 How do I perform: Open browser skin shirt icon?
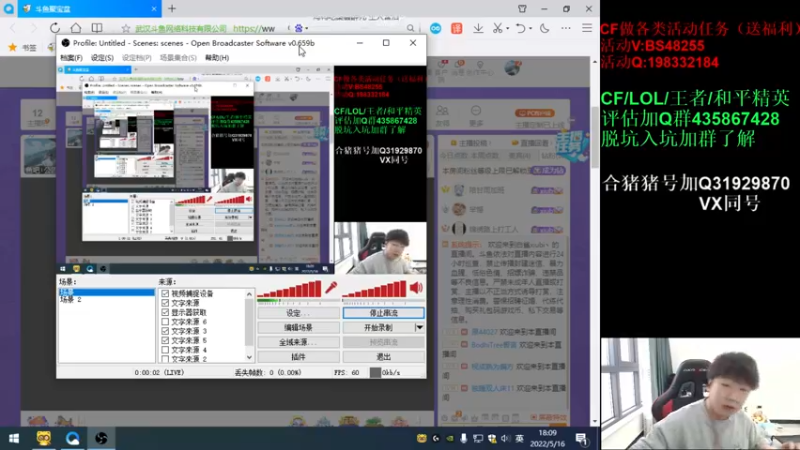(x=522, y=9)
